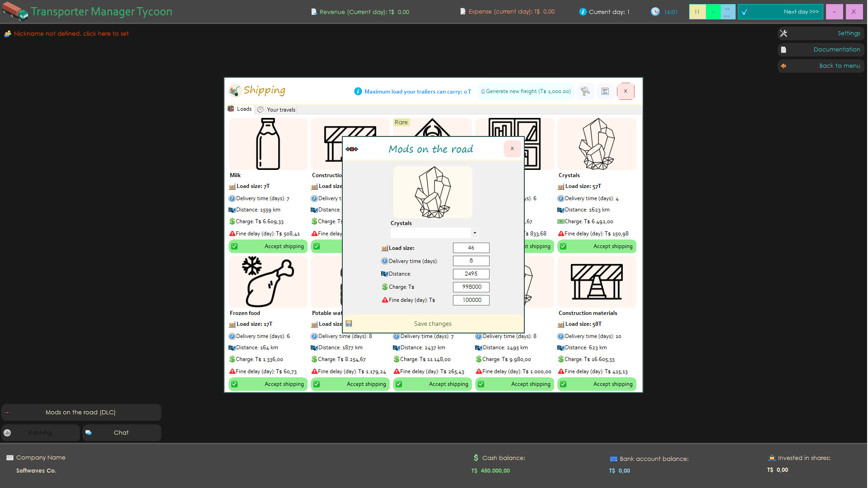Accept shipping for the Crystals load
Viewport: 868px width, 488px height.
tap(597, 246)
